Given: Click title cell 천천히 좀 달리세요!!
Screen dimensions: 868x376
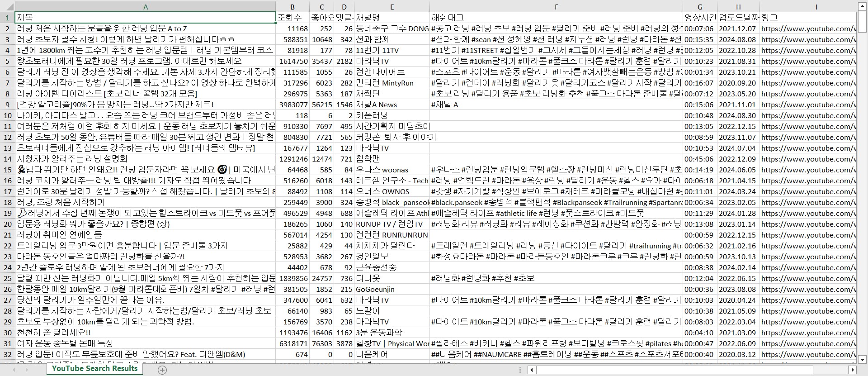Looking at the screenshot, I should point(145,333).
